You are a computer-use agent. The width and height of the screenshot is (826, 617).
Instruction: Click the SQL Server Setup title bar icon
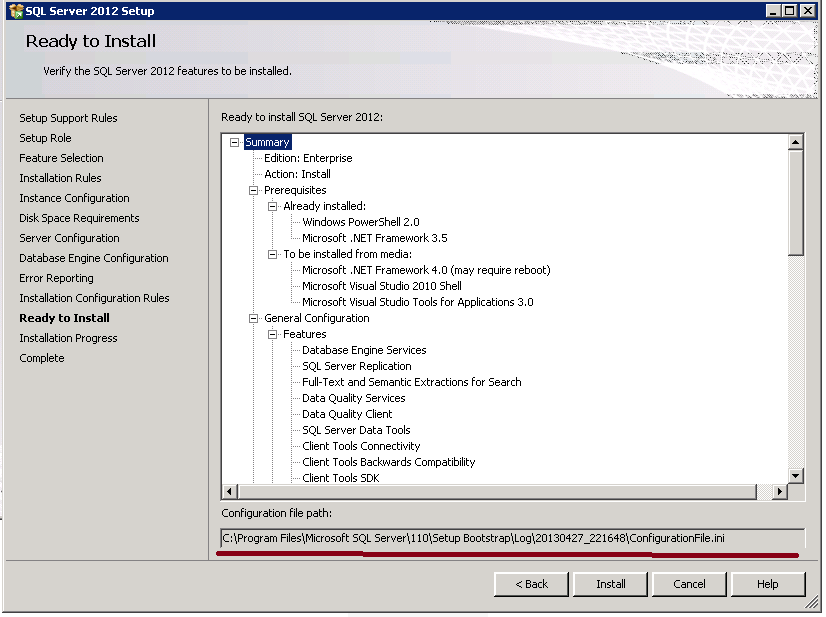[16, 11]
